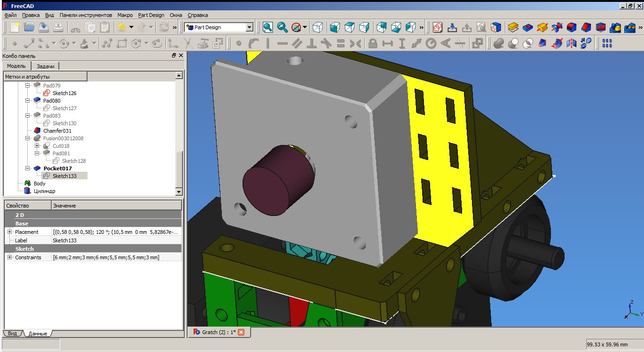Expand the Cut018 tree node
644x352 pixels.
point(37,145)
